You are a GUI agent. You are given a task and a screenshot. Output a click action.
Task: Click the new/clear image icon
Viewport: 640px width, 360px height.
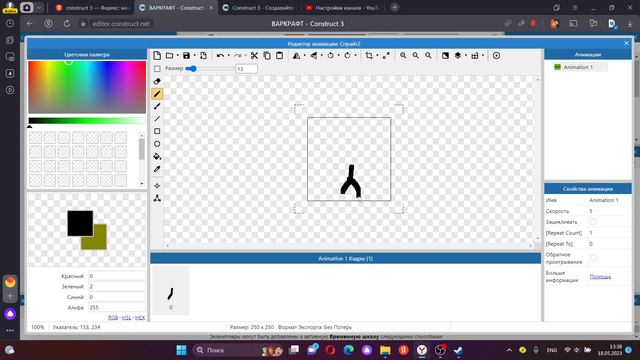(157, 56)
